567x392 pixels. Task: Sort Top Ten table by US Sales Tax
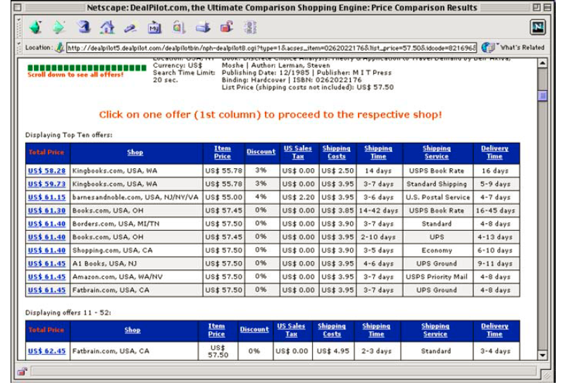pyautogui.click(x=298, y=153)
